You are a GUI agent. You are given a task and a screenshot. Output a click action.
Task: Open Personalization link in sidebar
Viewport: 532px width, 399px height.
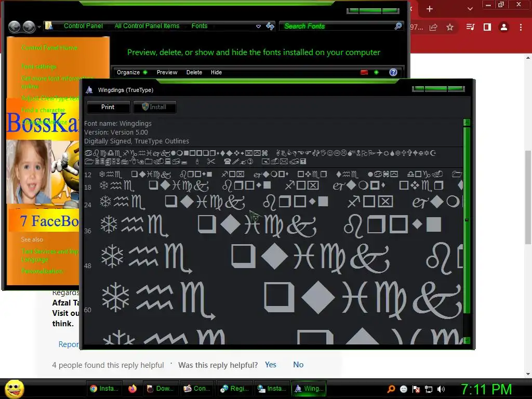[42, 271]
